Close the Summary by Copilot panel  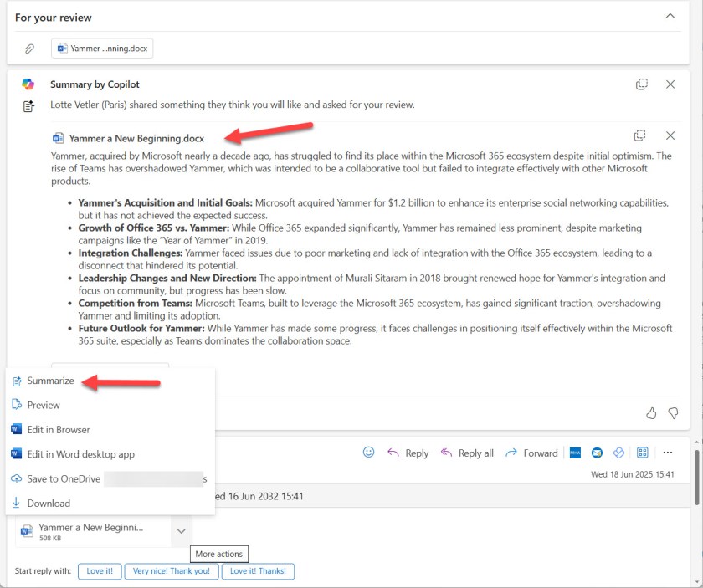pos(670,84)
